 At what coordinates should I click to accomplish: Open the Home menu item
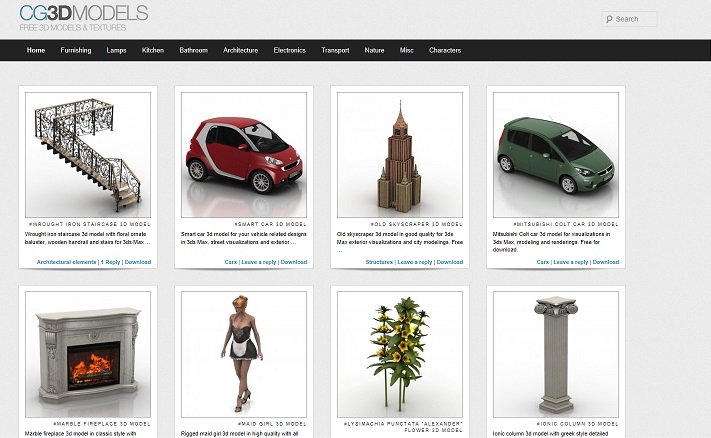point(36,50)
